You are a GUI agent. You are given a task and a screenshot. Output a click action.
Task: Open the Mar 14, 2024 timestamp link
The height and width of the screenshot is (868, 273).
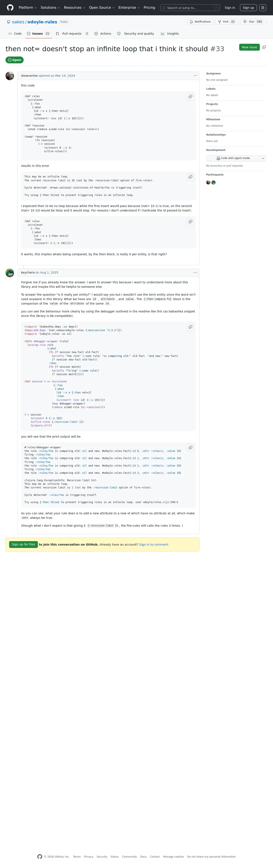[65, 76]
